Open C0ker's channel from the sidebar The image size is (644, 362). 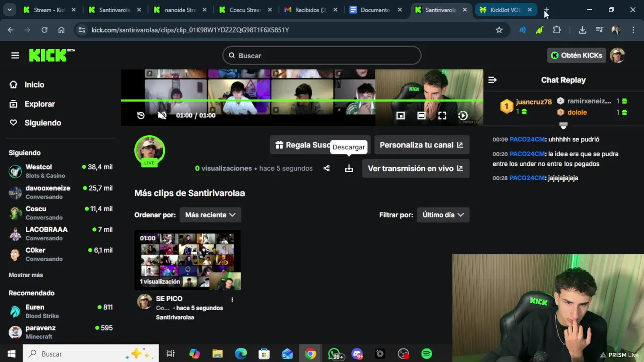tap(60, 254)
